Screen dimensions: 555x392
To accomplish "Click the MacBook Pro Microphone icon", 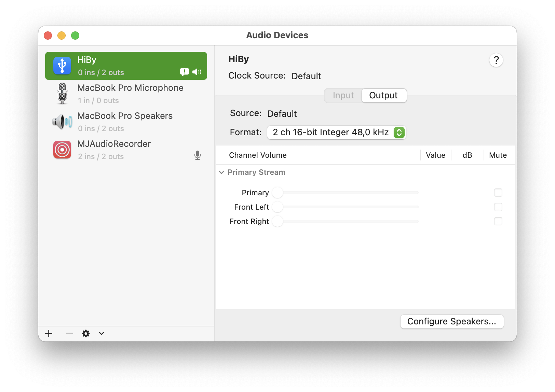I will [62, 94].
